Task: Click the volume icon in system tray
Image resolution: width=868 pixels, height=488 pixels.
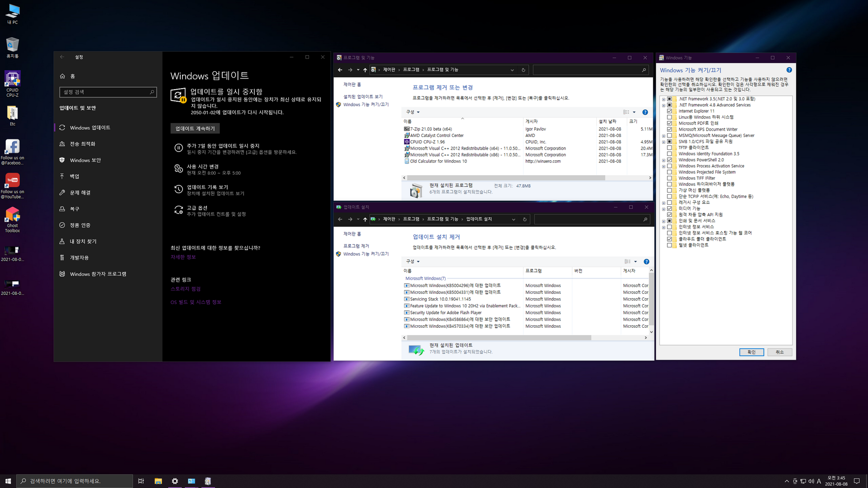Action: tap(811, 481)
